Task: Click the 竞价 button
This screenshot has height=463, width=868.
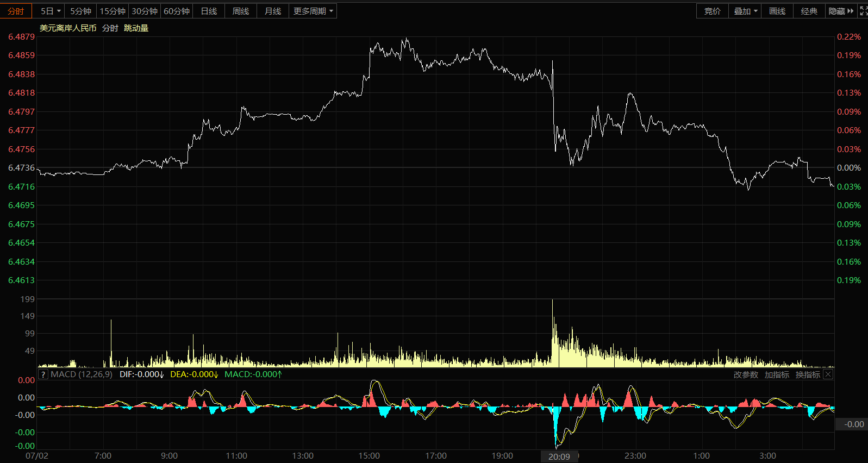Action: [713, 11]
